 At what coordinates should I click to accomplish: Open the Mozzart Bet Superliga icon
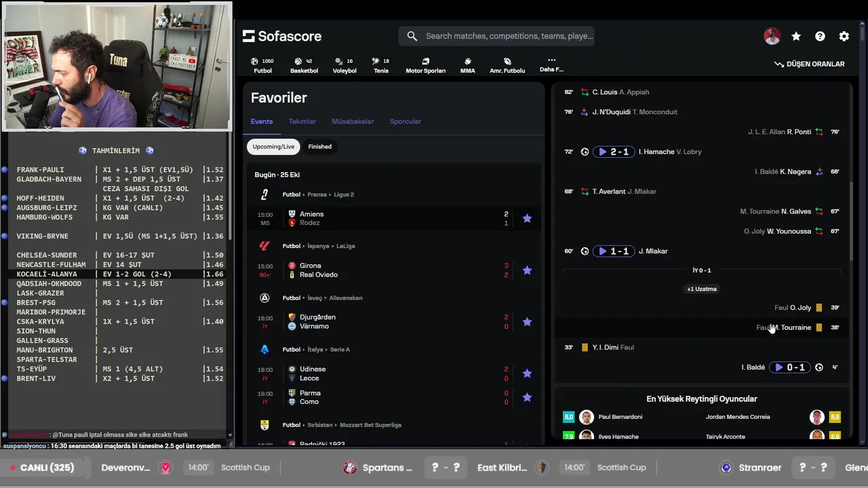pyautogui.click(x=264, y=425)
